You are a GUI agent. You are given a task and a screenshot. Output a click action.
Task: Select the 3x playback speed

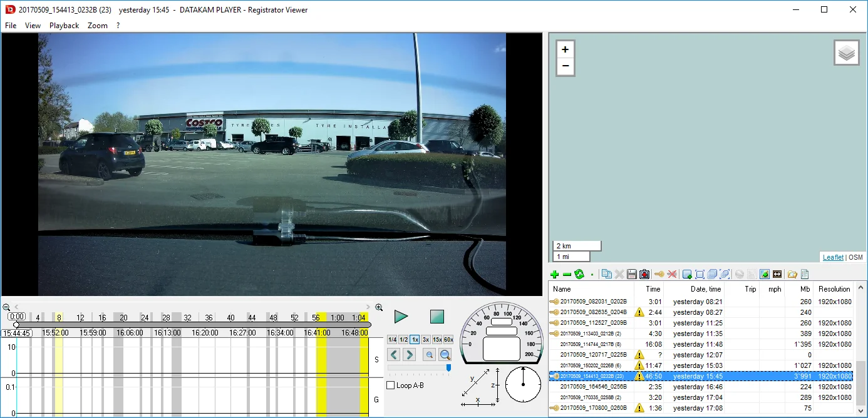(426, 339)
